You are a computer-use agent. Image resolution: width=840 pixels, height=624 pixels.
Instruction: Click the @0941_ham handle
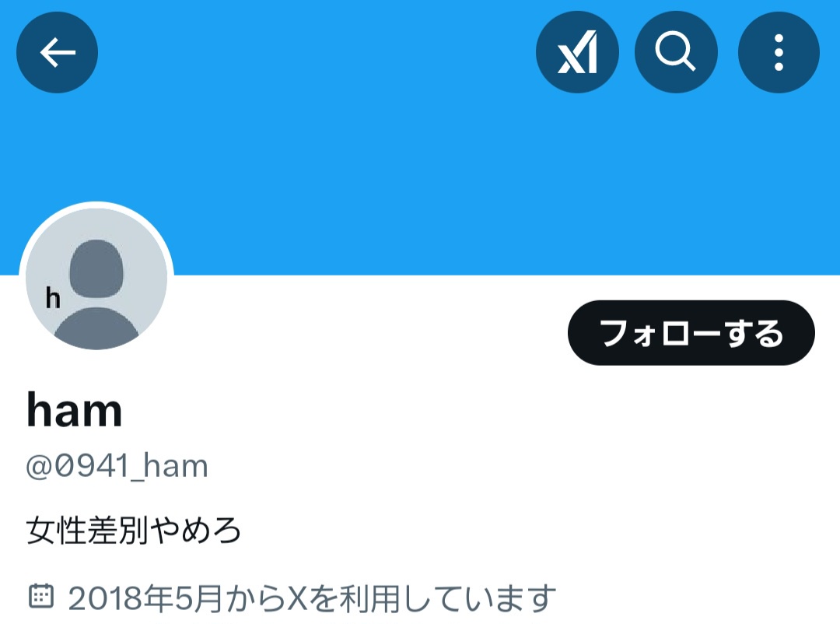point(117,466)
